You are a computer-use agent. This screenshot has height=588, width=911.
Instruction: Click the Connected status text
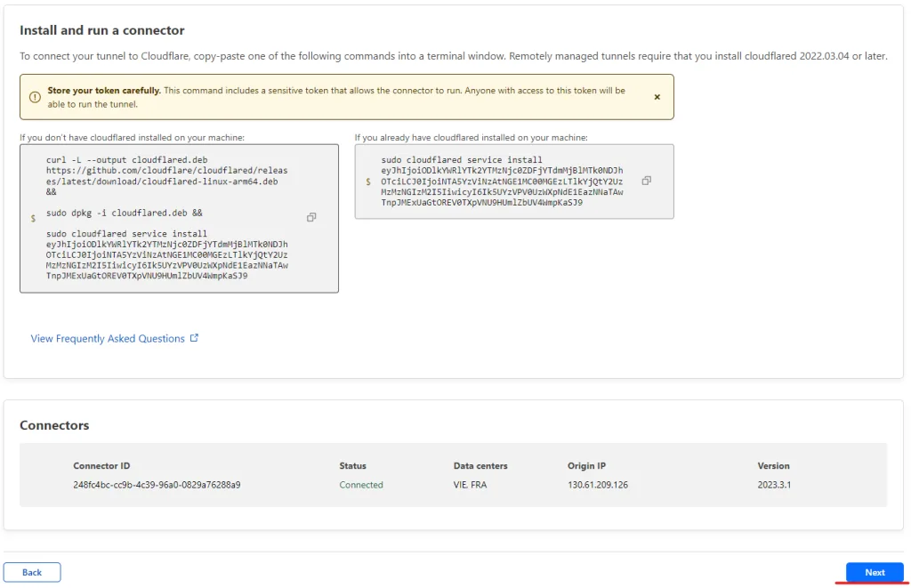tap(361, 485)
